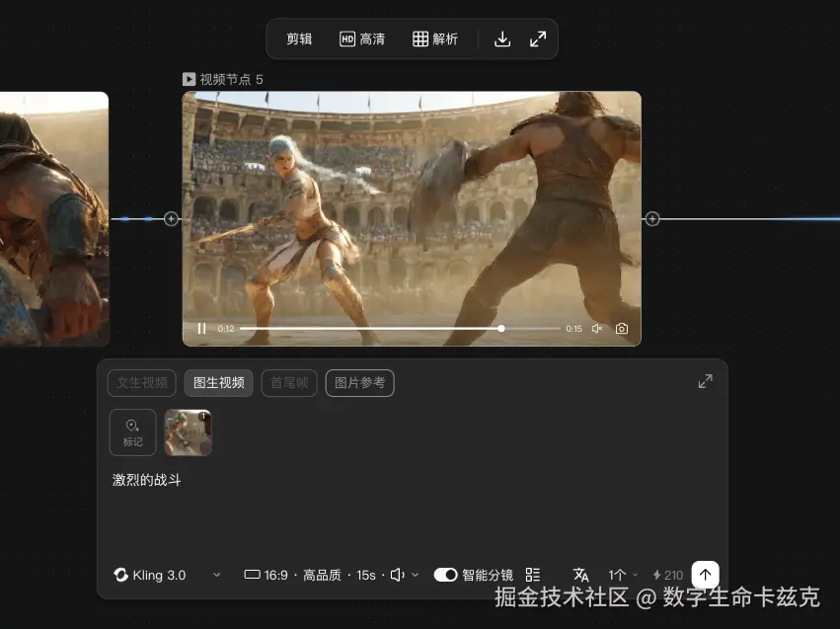Expand the video with the fullscreen icon

(x=538, y=39)
